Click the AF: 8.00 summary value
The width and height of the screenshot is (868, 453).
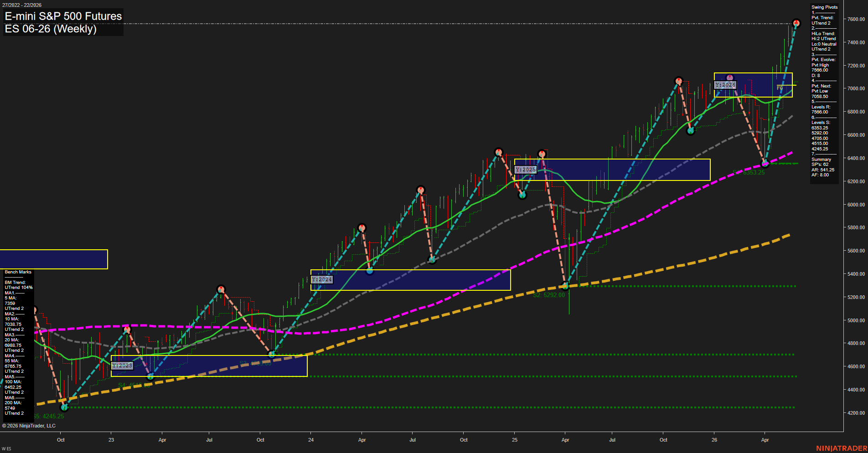tap(820, 175)
